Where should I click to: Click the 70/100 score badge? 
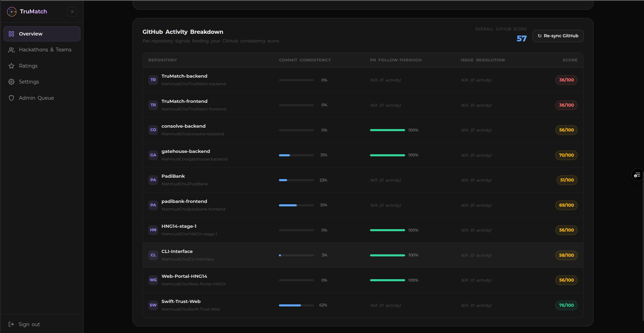pyautogui.click(x=566, y=155)
